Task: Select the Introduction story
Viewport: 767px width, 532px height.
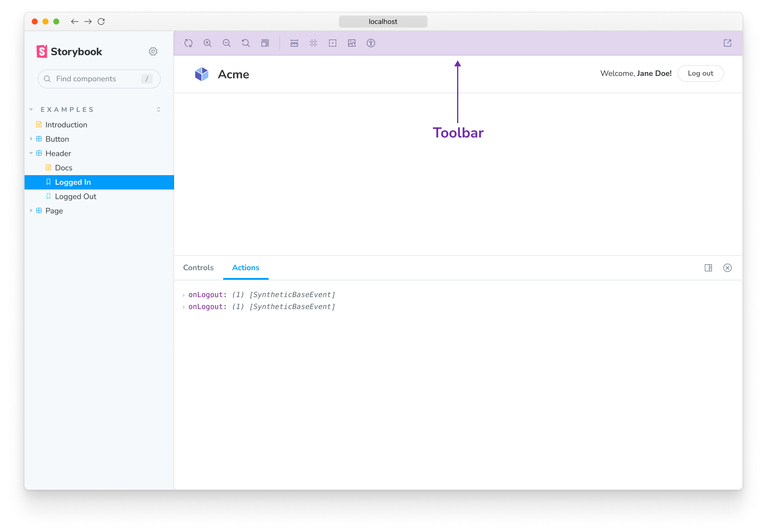Action: pyautogui.click(x=66, y=125)
